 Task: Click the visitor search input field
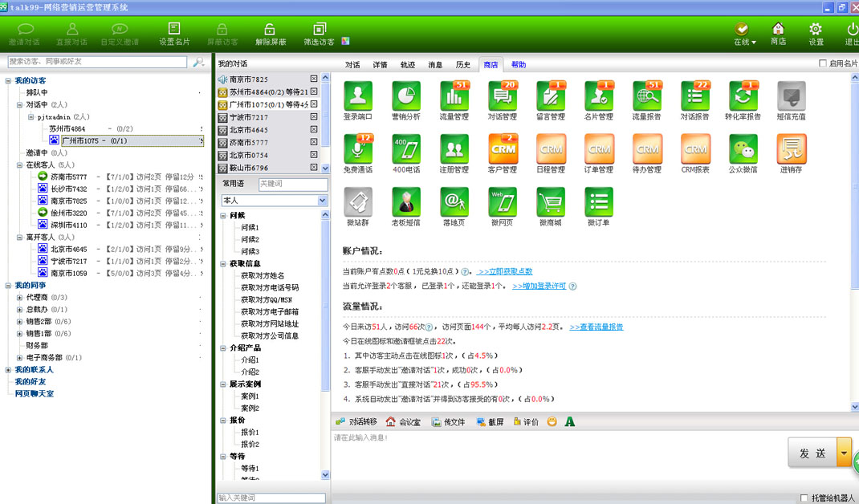100,62
